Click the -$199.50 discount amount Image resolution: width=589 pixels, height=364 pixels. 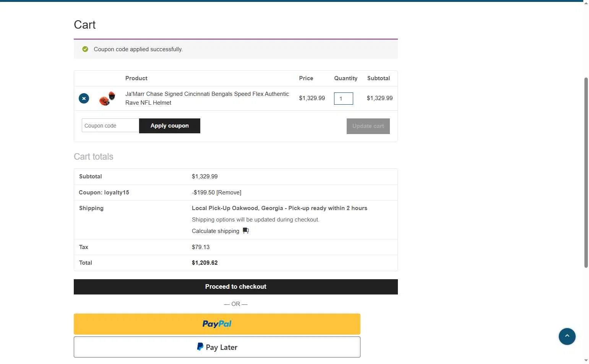point(203,193)
